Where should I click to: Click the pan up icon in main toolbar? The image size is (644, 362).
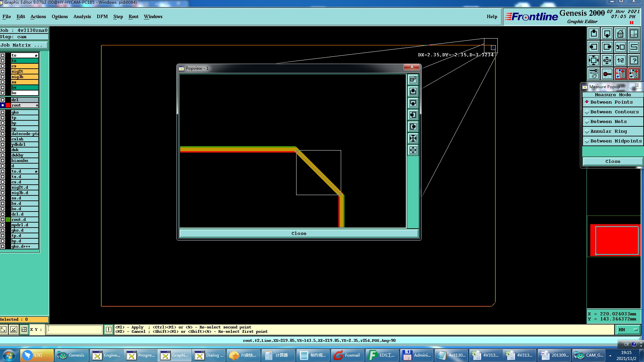[x=594, y=34]
